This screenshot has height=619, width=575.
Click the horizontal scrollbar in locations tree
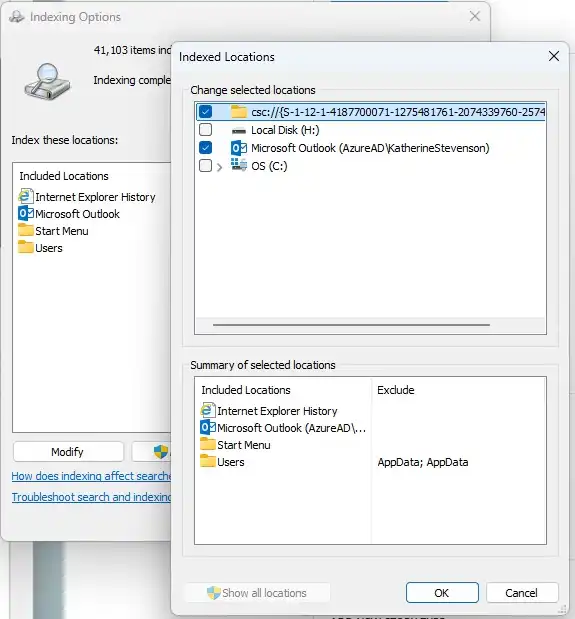coord(351,325)
